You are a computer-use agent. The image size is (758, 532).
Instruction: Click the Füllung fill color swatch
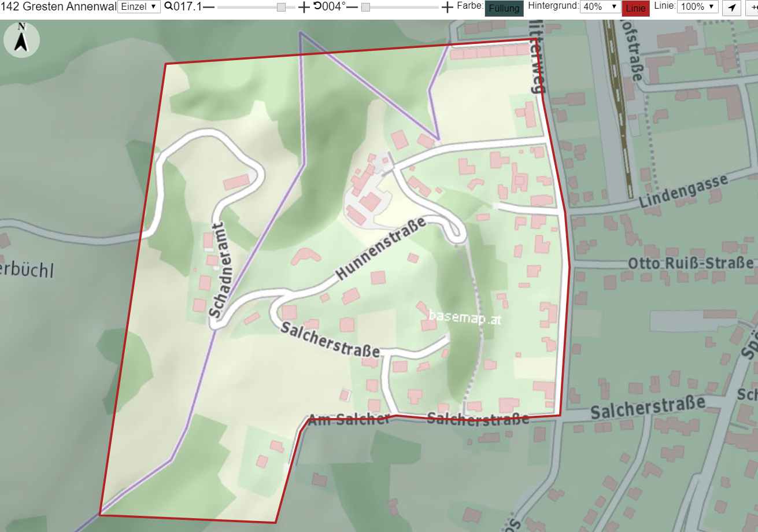pyautogui.click(x=504, y=8)
